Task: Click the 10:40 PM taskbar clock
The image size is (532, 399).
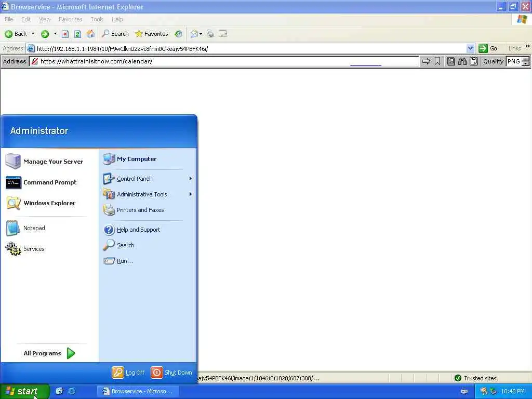Action: point(513,391)
